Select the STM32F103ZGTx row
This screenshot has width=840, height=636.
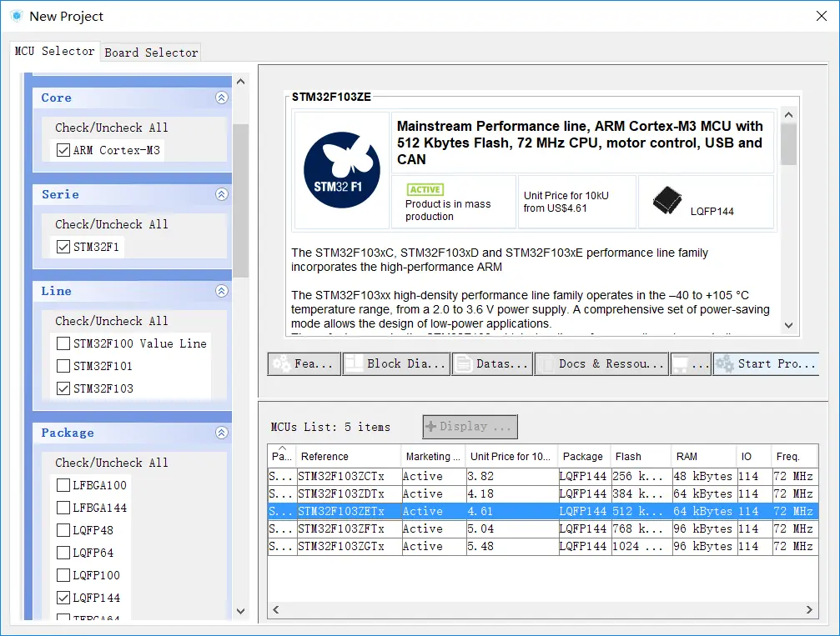coord(543,547)
